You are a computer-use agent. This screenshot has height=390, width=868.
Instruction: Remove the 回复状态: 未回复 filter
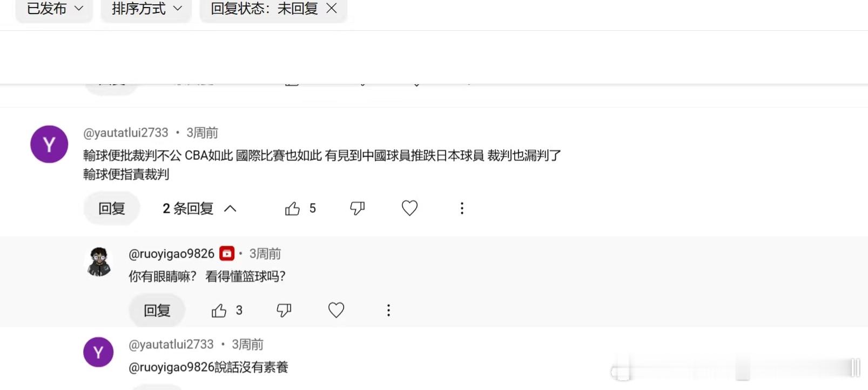coord(332,8)
